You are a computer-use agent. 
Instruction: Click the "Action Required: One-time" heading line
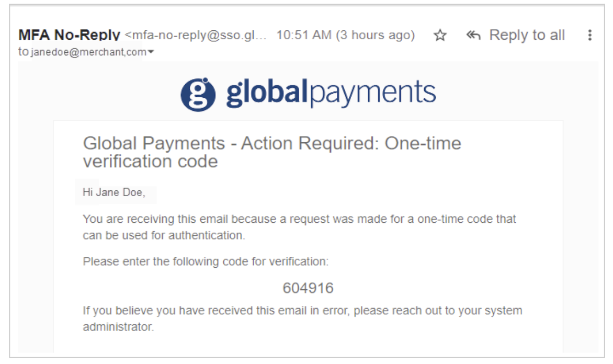click(272, 143)
